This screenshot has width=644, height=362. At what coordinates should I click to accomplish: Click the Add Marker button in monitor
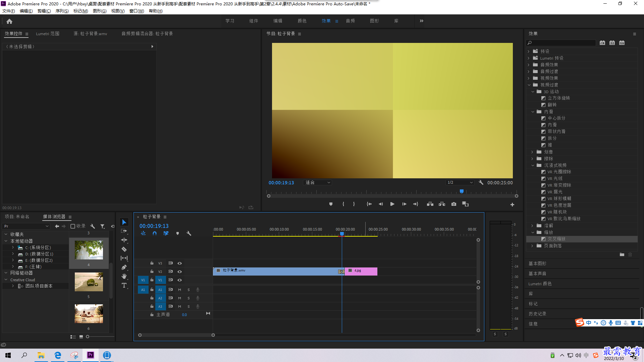331,204
